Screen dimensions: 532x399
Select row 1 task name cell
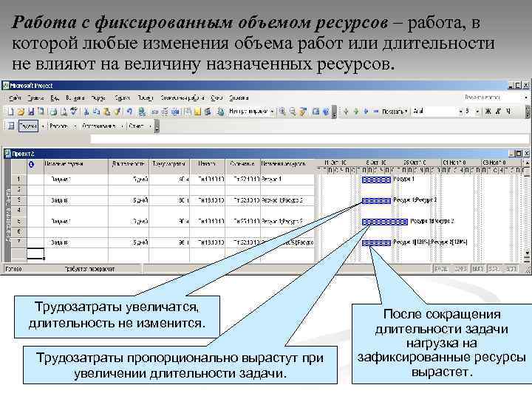(x=76, y=180)
